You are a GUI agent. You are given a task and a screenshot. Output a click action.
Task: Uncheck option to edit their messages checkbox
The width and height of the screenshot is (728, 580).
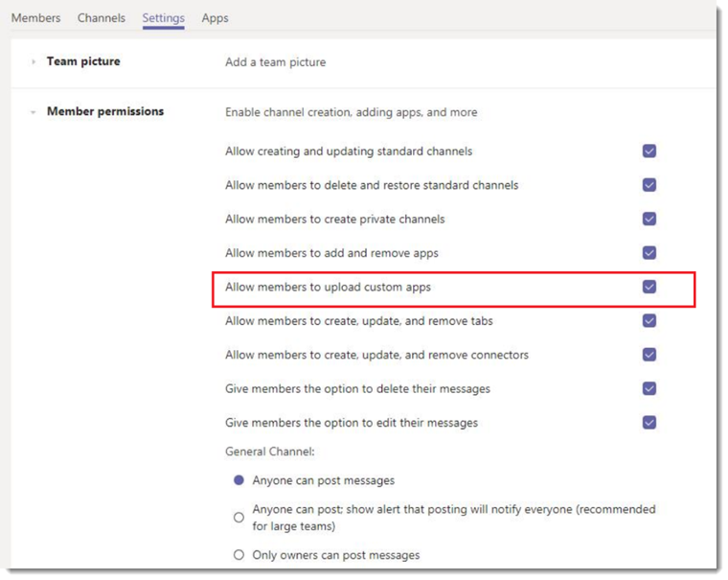pos(649,423)
